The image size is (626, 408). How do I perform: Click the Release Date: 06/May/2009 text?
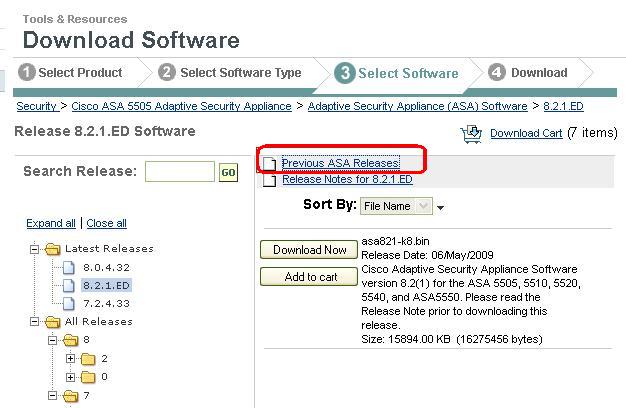pyautogui.click(x=427, y=255)
